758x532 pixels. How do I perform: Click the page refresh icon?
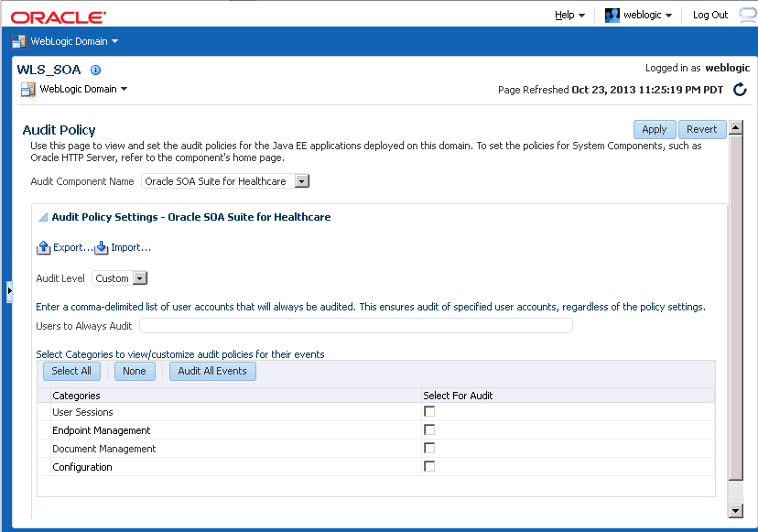[740, 90]
